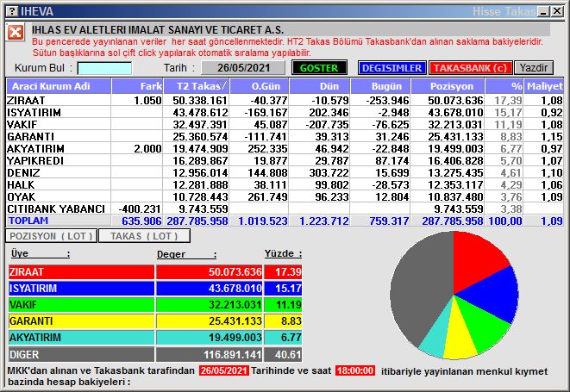Select the HALK row in table
Screen dimensions: 570x392
tap(285, 184)
